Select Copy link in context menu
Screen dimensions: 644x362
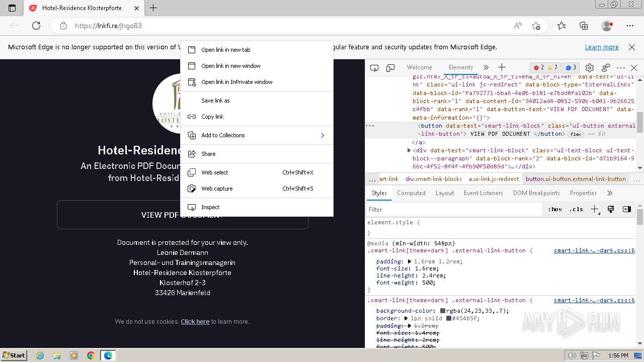point(257,117)
